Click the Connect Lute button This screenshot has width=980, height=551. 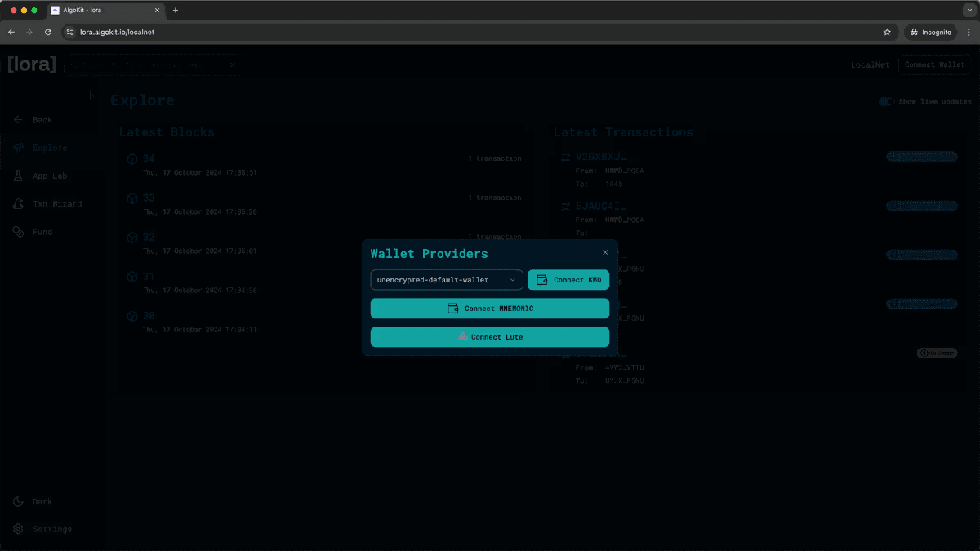point(489,336)
